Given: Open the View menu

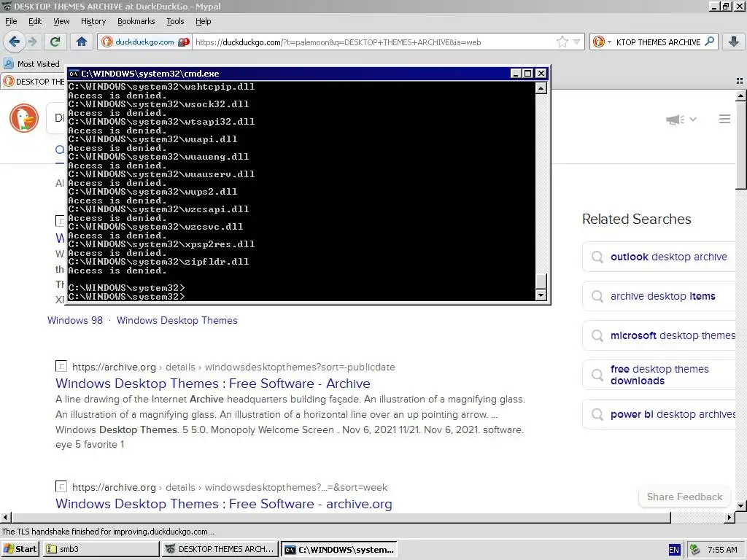Looking at the screenshot, I should coord(61,21).
